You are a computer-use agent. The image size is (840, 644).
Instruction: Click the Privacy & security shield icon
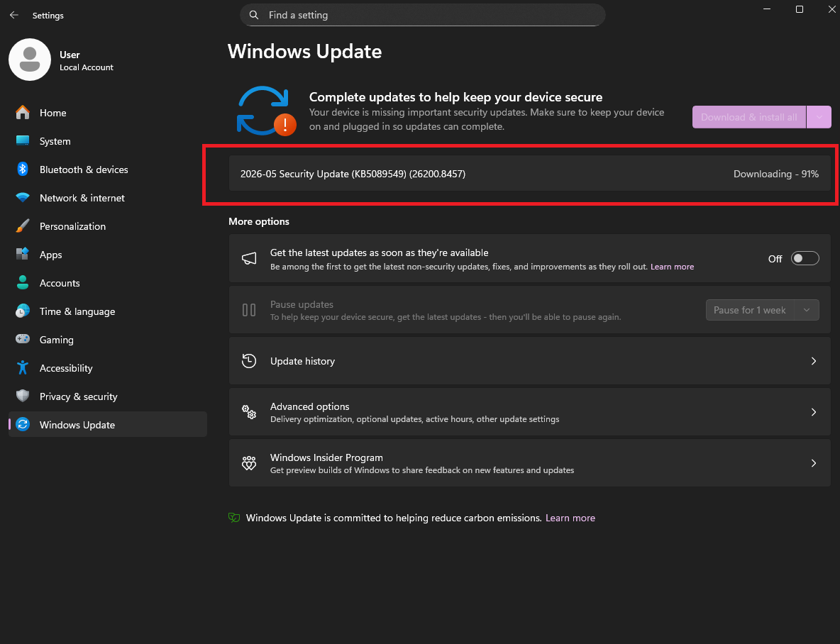coord(23,396)
